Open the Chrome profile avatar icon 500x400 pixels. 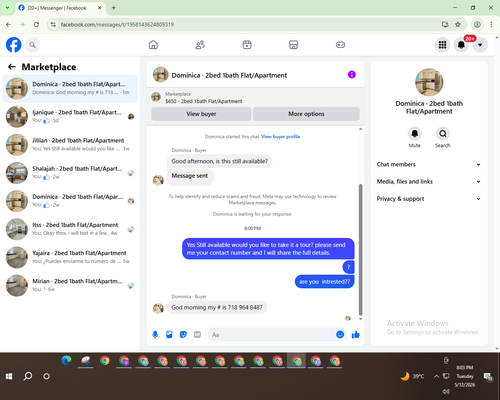pos(477,24)
